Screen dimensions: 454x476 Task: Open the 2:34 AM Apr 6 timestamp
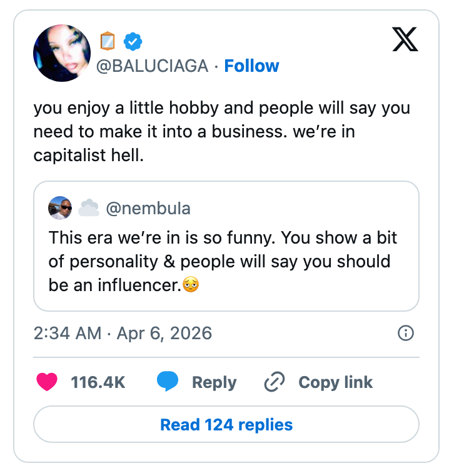tap(123, 333)
